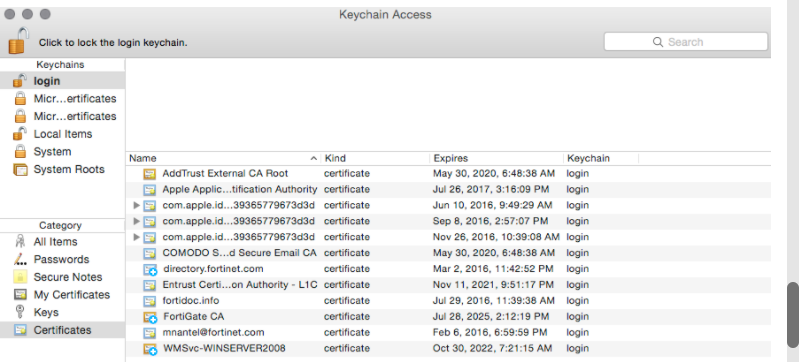Click the FortiGate CA certificate icon
The width and height of the screenshot is (800, 362).
150,317
